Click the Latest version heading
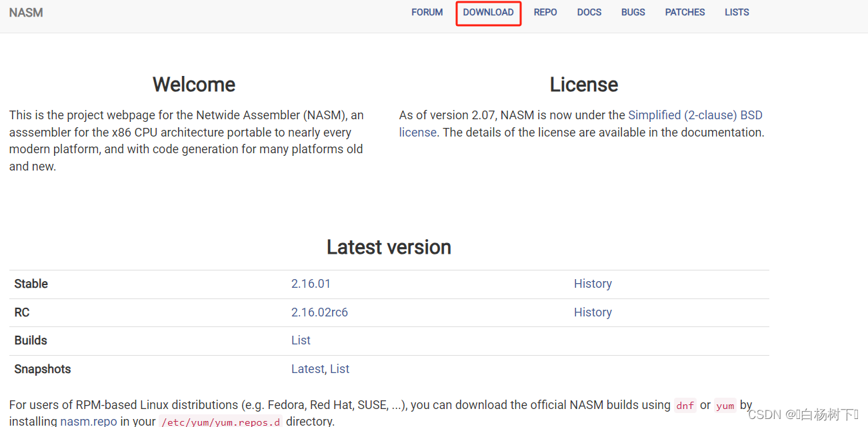This screenshot has height=427, width=868. tap(389, 247)
